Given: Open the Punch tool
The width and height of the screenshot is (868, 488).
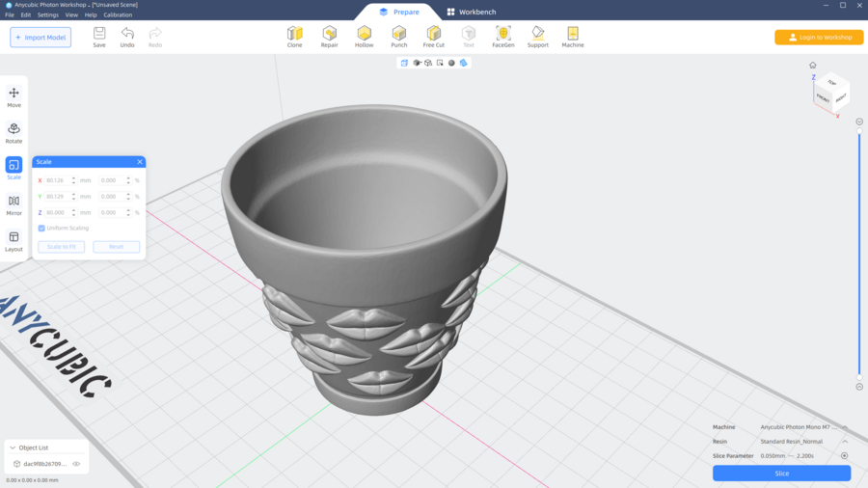Looking at the screenshot, I should click(x=398, y=37).
